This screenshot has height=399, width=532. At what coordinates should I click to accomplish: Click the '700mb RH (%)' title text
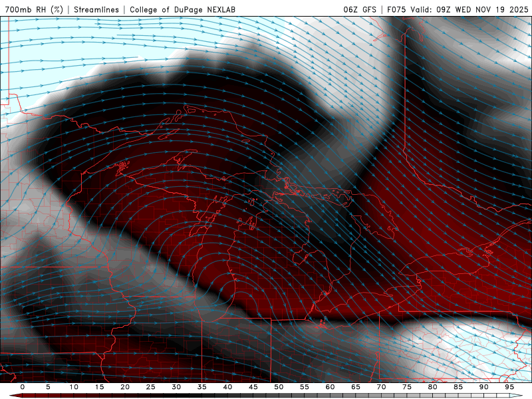tap(34, 9)
